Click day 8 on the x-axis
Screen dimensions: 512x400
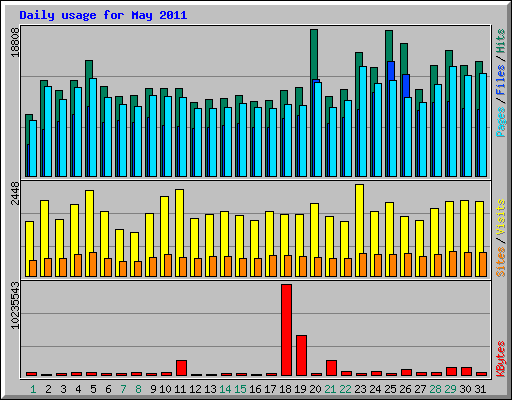click(x=138, y=389)
